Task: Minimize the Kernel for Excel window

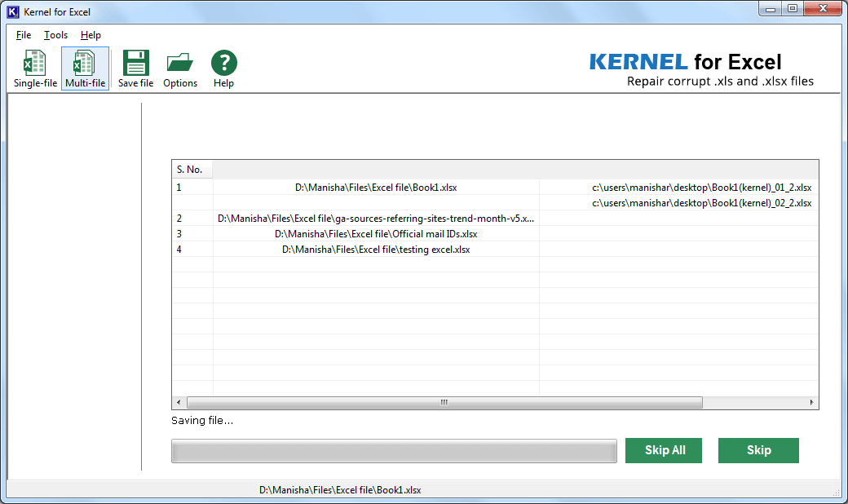Action: click(770, 9)
